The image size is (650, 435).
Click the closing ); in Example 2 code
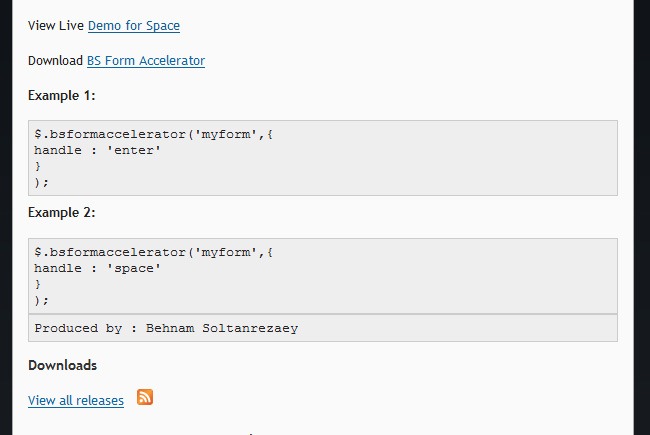[42, 300]
